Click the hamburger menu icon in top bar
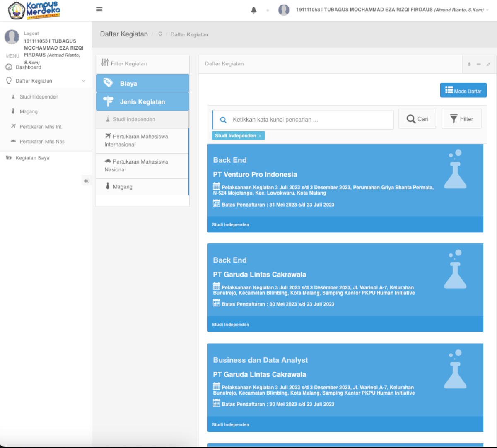 pyautogui.click(x=99, y=10)
